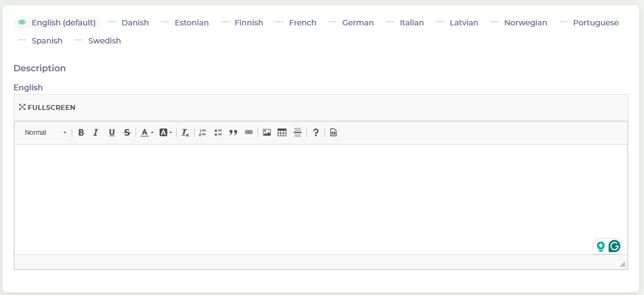Open background color dropdown arrow
Viewport: 644px width, 295px height.
pyautogui.click(x=171, y=132)
